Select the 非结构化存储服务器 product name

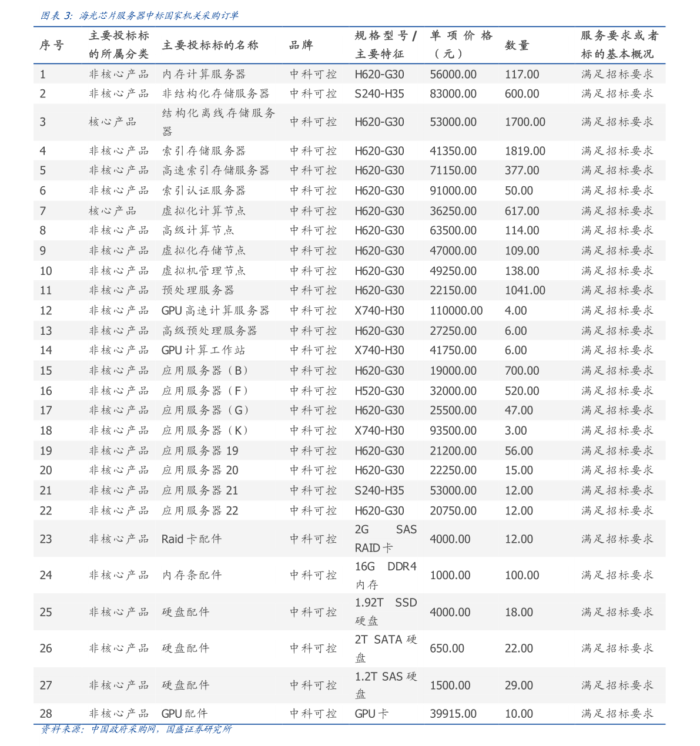tap(216, 93)
